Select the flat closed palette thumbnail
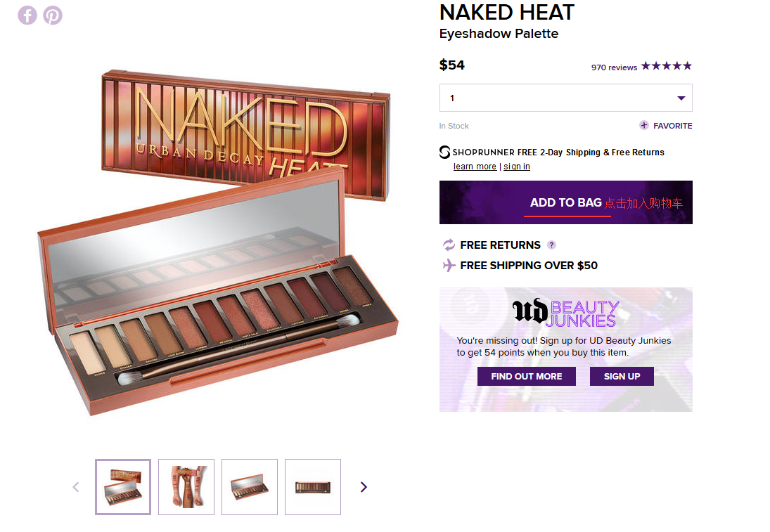Screen dimensions: 770x532 tap(313, 487)
